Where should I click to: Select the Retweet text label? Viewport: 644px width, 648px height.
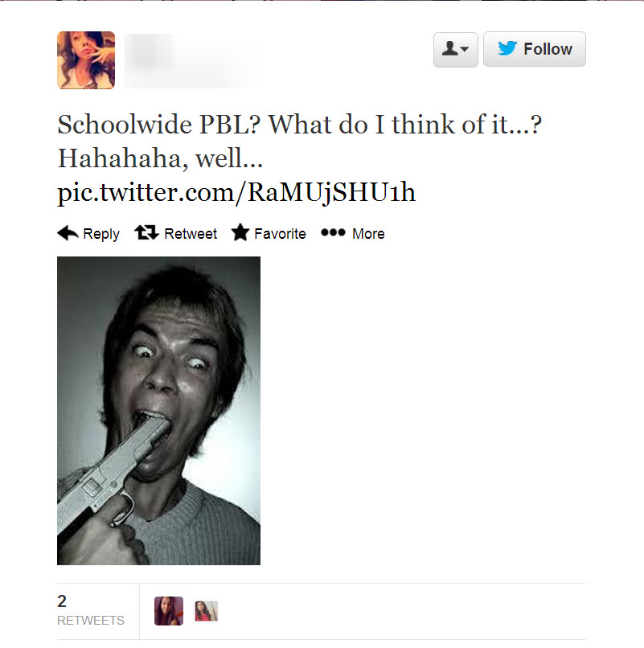pyautogui.click(x=191, y=234)
